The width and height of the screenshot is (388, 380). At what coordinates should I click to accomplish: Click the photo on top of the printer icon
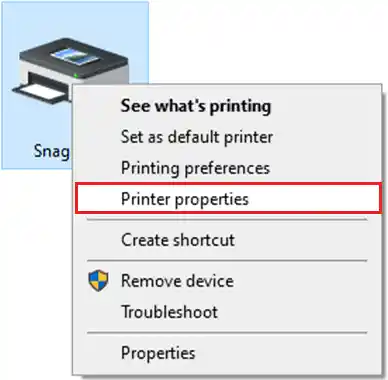[x=74, y=56]
